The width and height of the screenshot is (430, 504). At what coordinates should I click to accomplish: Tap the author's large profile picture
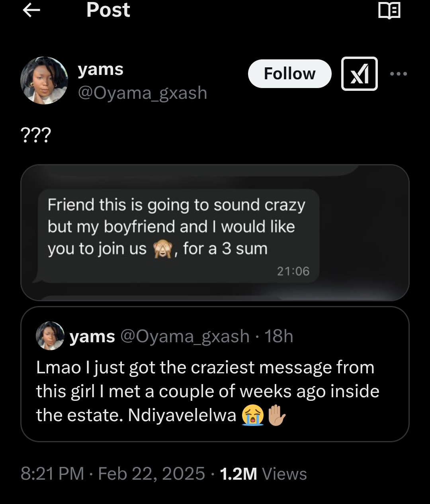pos(44,80)
